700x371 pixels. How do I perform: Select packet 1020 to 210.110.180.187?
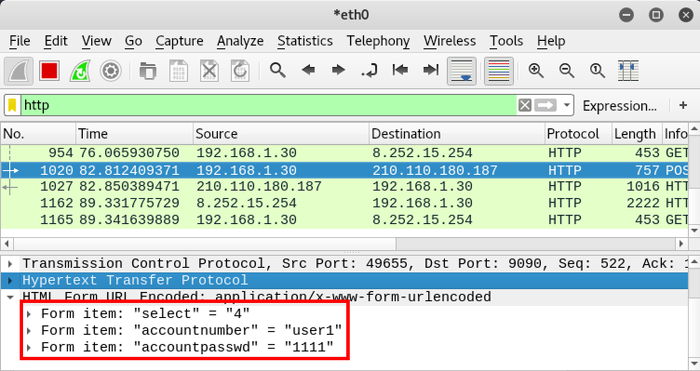click(x=344, y=170)
